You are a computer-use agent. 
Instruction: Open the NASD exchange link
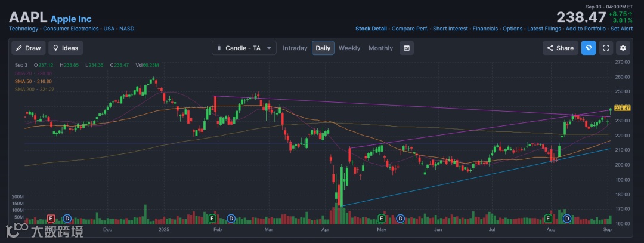pos(126,29)
